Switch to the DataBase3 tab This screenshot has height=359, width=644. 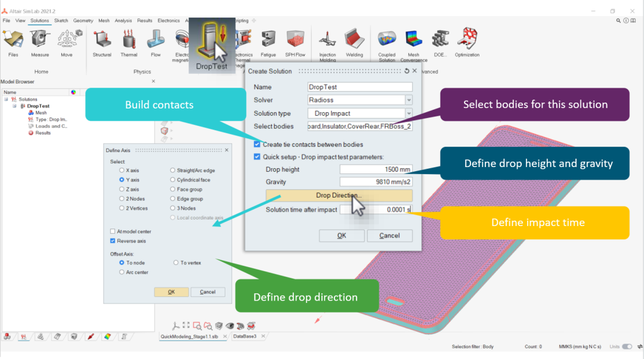click(x=245, y=337)
